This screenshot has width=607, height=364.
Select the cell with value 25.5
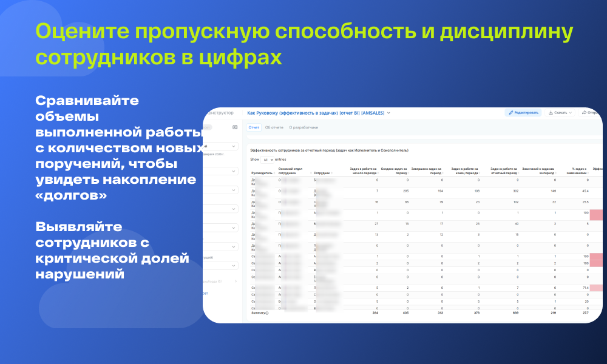585,202
